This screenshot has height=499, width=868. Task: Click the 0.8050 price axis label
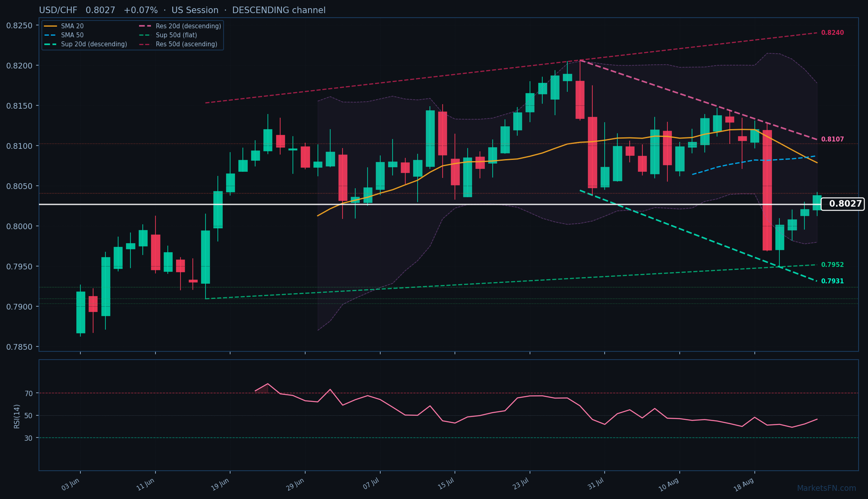19,187
